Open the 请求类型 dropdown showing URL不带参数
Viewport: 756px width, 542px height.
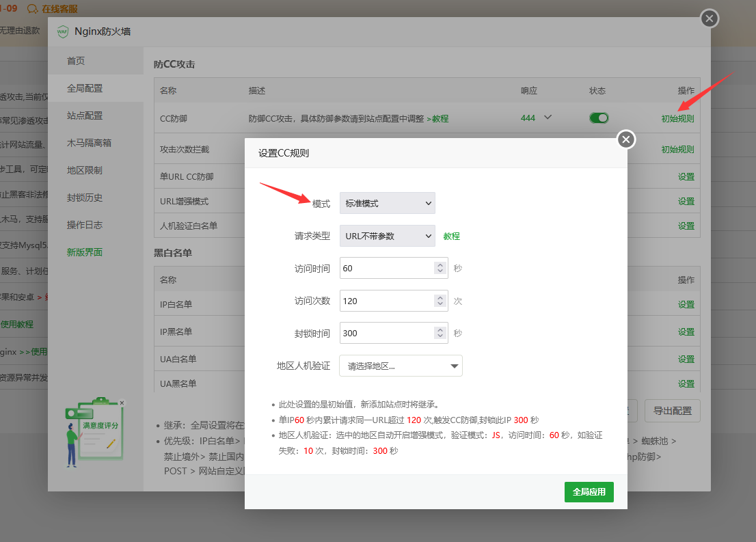click(x=387, y=236)
